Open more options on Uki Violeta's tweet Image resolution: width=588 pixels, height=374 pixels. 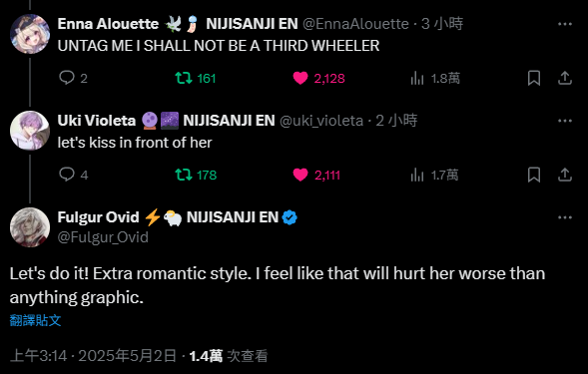click(x=565, y=121)
